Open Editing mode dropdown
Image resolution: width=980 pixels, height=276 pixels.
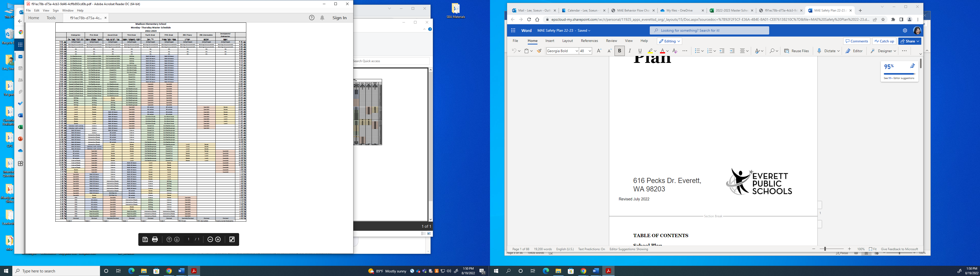670,41
